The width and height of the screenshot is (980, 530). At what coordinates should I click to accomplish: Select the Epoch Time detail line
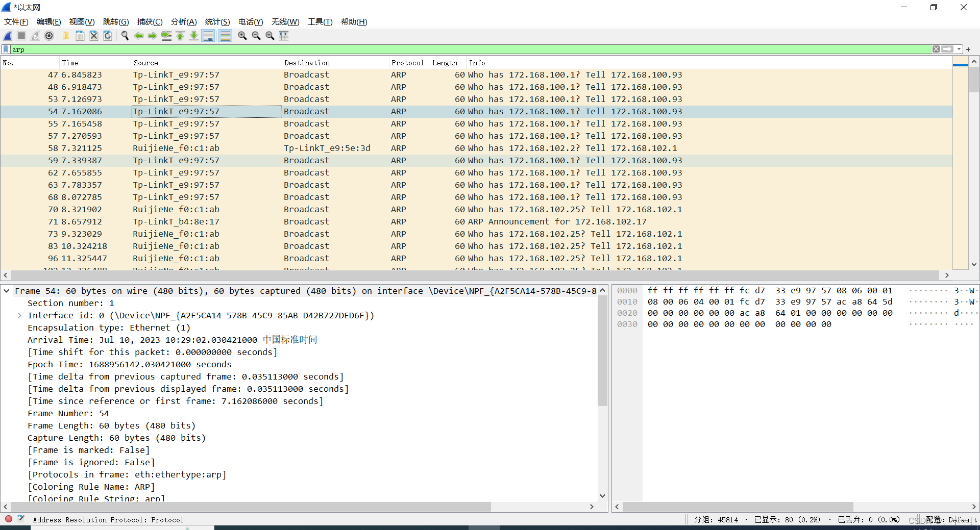pyautogui.click(x=130, y=364)
